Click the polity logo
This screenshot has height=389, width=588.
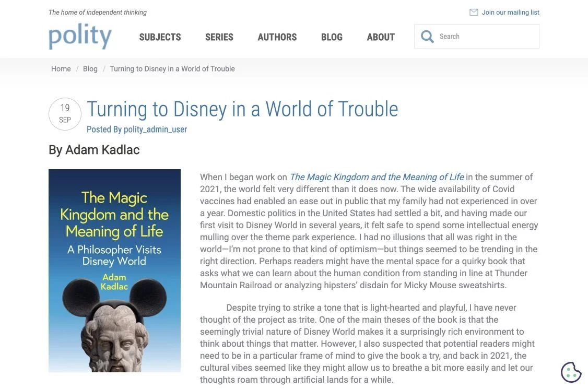80,37
